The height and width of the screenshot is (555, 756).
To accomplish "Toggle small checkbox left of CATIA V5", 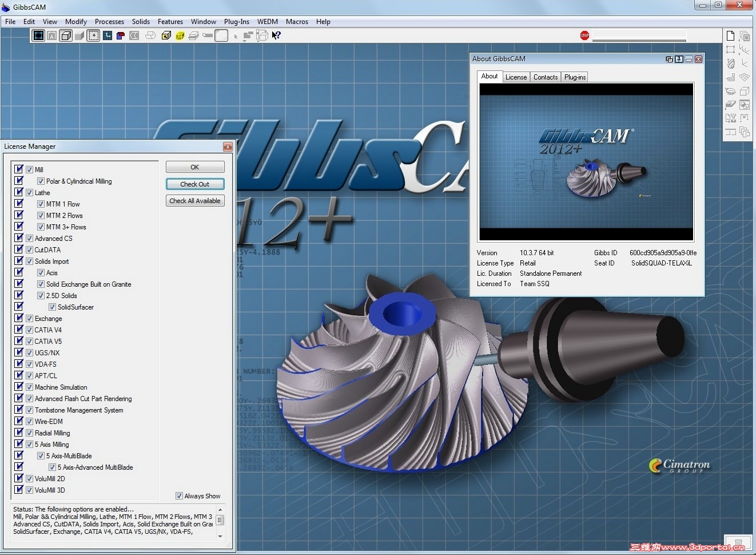I will pyautogui.click(x=29, y=341).
